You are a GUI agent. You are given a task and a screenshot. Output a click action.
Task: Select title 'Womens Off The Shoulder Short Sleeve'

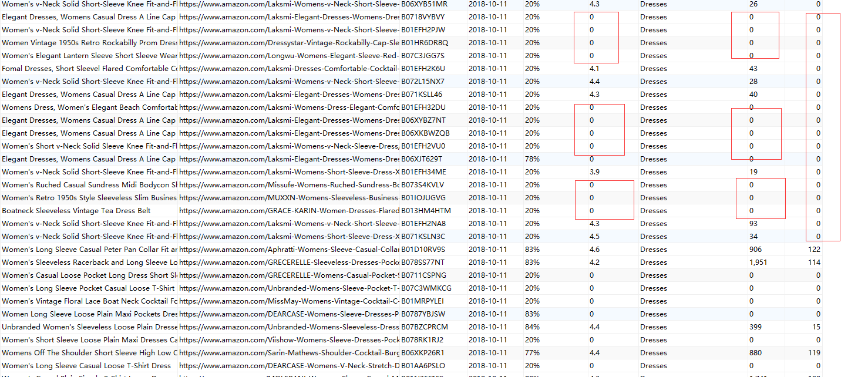(89, 352)
